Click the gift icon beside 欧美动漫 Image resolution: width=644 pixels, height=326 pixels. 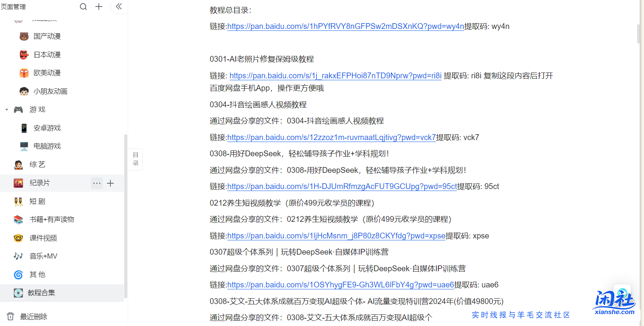pyautogui.click(x=24, y=73)
